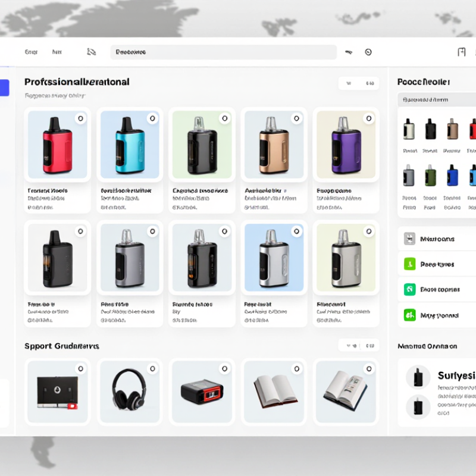Viewport: 476px width, 476px height.
Task: Pick the cream white vape color variant
Action: tap(409, 129)
